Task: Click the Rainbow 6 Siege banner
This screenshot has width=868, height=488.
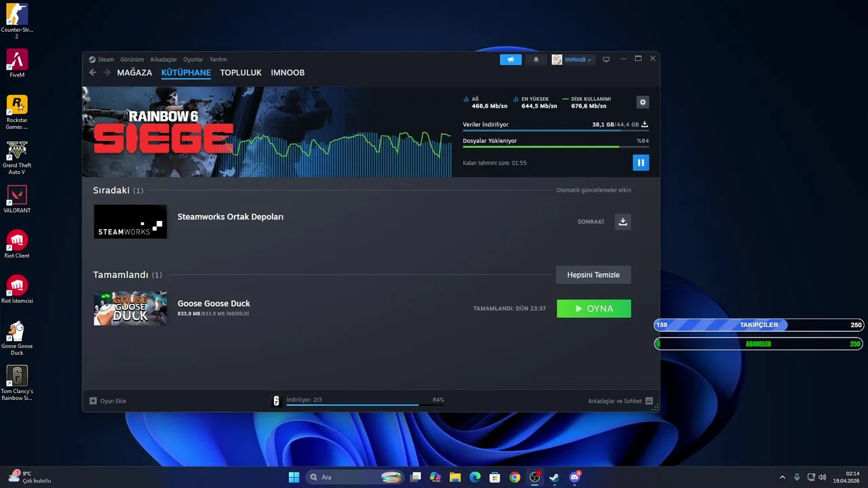Action: (x=267, y=132)
